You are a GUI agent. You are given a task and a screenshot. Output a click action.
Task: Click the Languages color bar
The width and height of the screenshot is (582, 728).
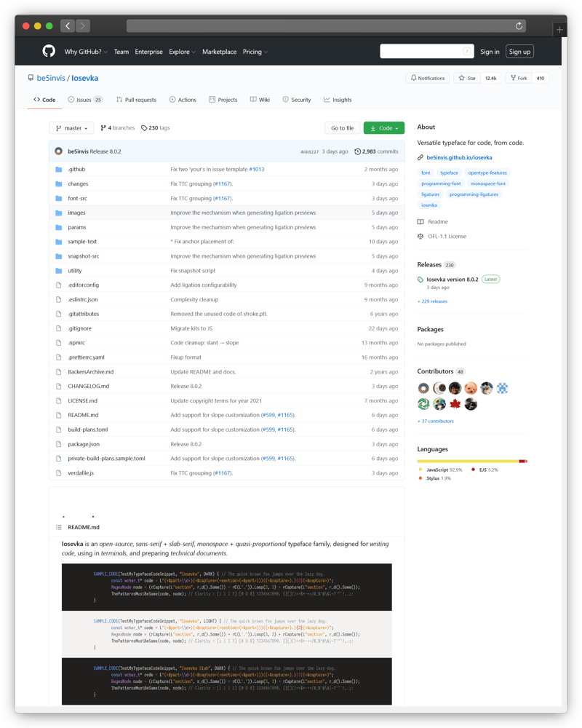click(472, 461)
